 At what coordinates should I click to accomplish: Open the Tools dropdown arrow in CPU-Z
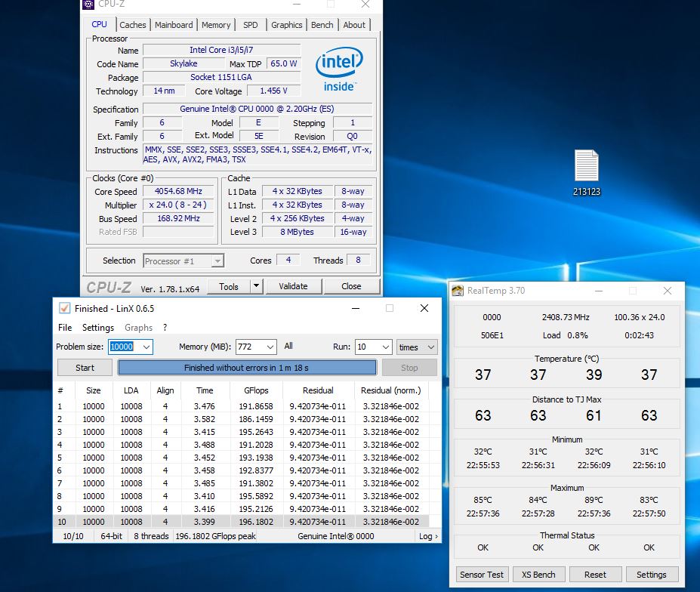(256, 286)
